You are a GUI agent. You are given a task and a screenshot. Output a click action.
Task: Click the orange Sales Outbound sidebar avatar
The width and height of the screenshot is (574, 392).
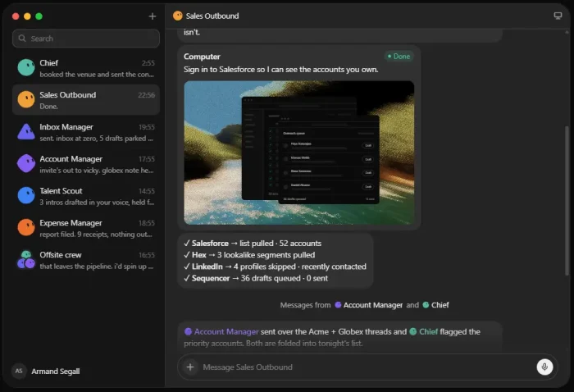(26, 99)
